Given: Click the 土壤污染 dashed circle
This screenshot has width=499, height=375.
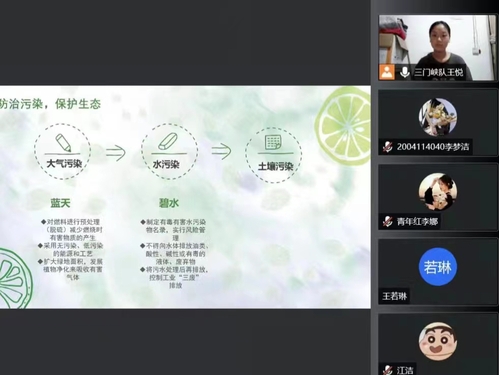Looking at the screenshot, I should click(x=273, y=155).
